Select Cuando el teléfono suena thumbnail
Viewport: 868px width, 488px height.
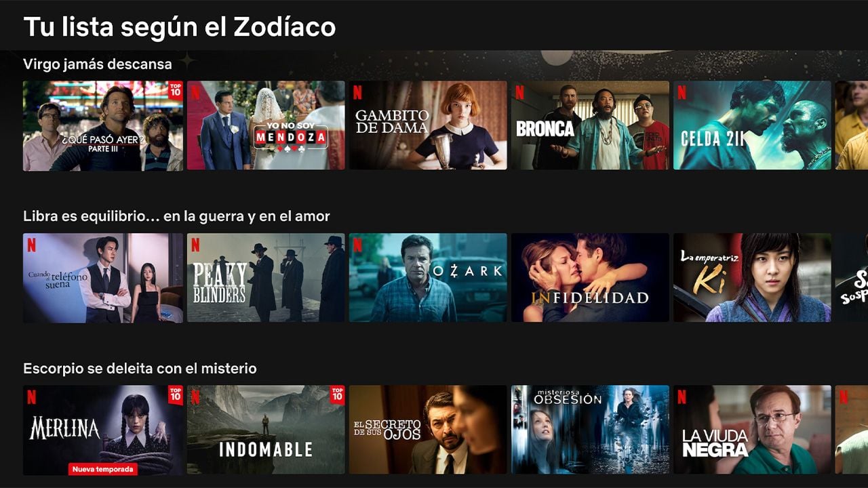tap(103, 278)
